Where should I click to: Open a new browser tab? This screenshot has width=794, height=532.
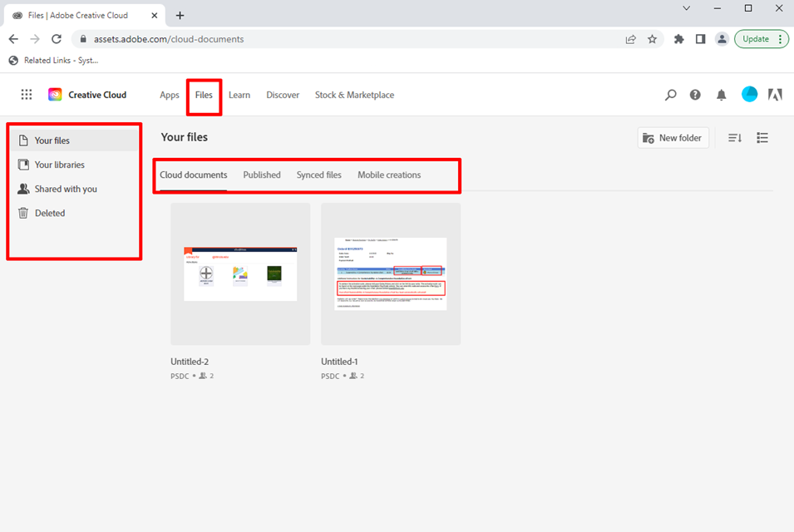180,15
